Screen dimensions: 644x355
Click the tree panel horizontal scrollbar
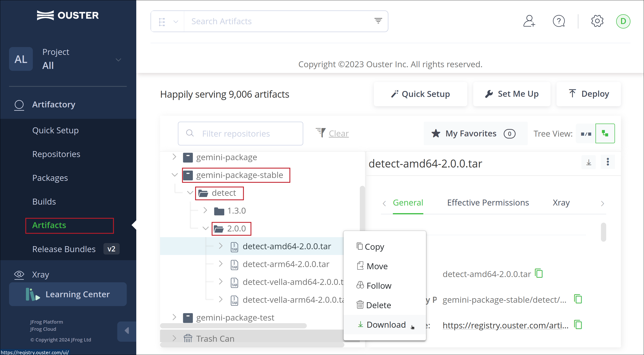233,326
